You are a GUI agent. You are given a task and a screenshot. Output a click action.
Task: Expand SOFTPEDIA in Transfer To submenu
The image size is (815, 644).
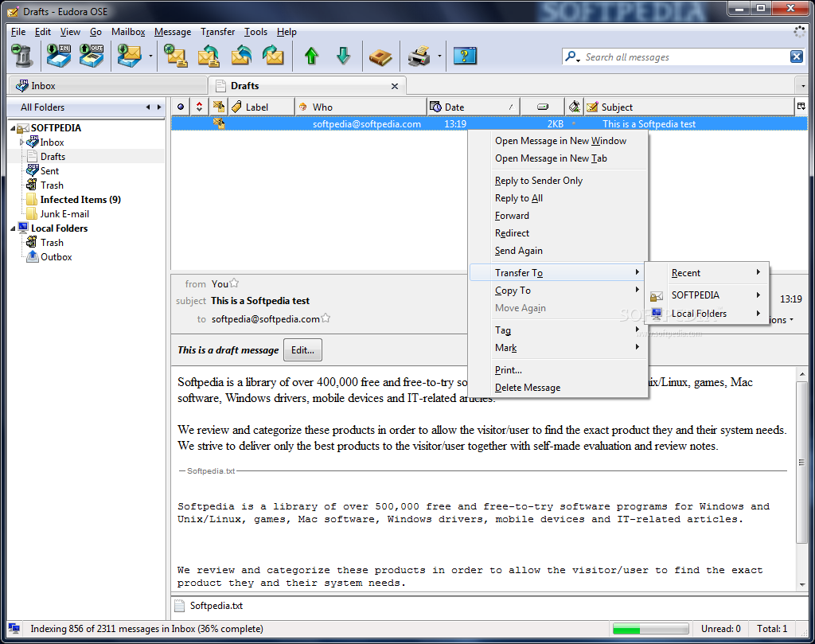click(707, 295)
